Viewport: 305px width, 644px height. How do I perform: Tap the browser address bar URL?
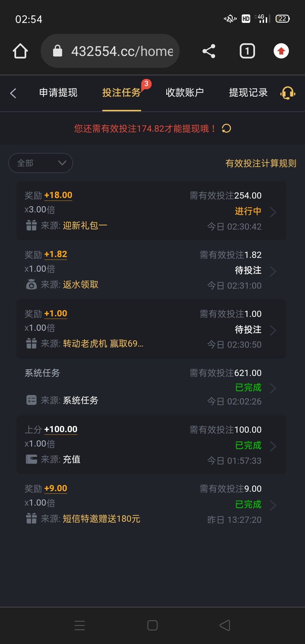point(121,51)
